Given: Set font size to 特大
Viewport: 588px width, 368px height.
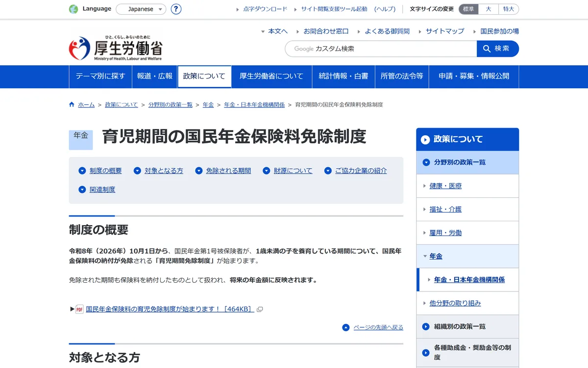Looking at the screenshot, I should [509, 9].
